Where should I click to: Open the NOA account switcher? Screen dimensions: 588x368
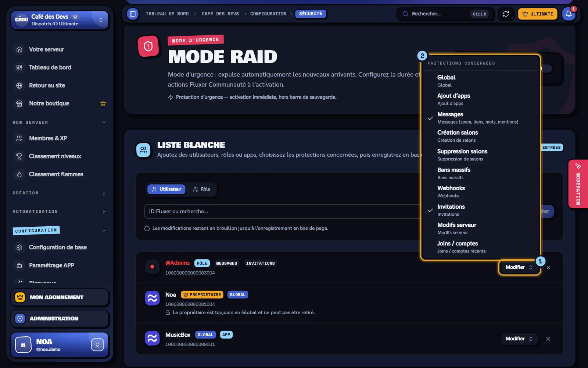tap(60, 345)
